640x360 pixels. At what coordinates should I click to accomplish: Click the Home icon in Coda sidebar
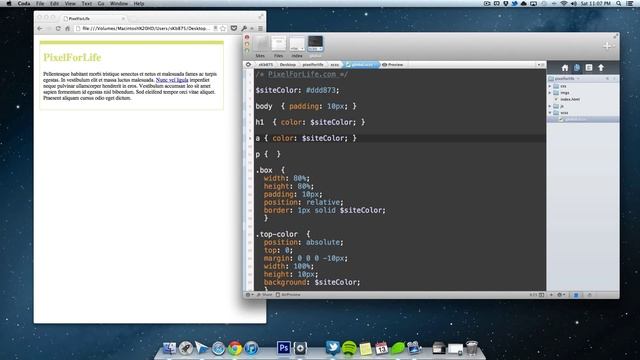point(564,68)
